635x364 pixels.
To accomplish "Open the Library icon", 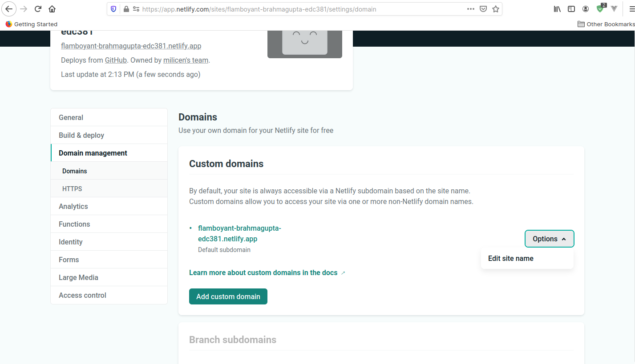I will [x=557, y=9].
